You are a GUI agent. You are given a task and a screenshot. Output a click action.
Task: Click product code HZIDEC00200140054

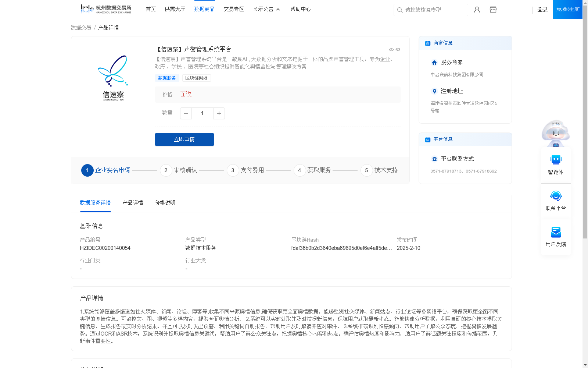105,248
